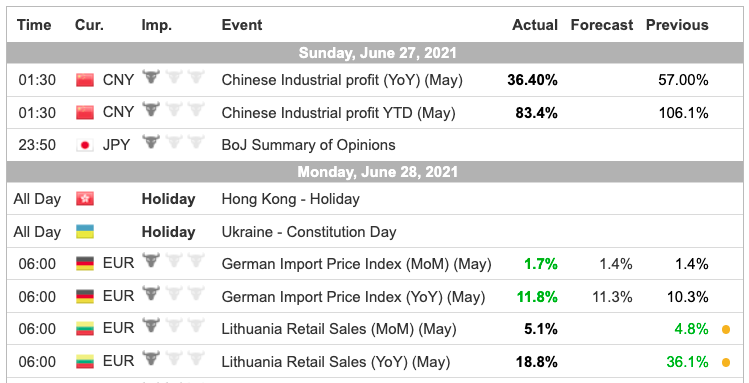Open BoJ Summary of Opinions event
The height and width of the screenshot is (383, 749).
tap(309, 145)
